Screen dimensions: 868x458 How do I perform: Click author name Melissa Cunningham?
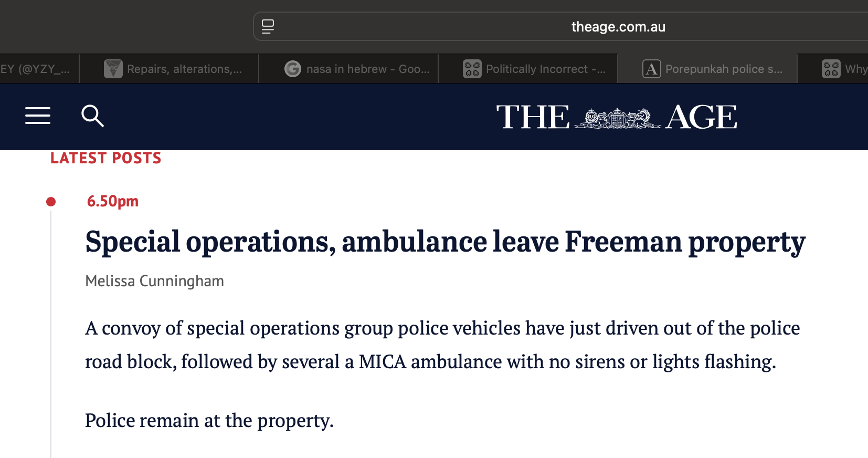pyautogui.click(x=154, y=281)
